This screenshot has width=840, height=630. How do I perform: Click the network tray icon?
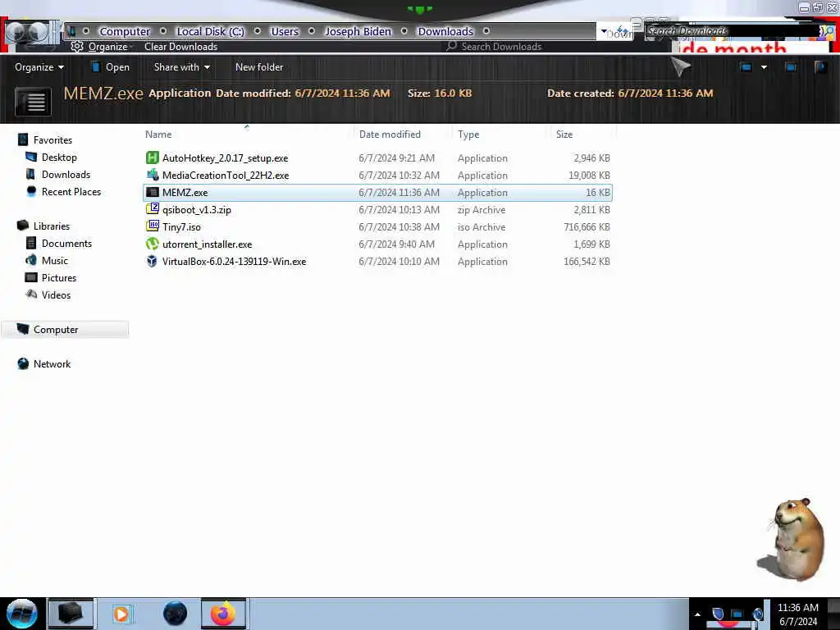pos(737,614)
